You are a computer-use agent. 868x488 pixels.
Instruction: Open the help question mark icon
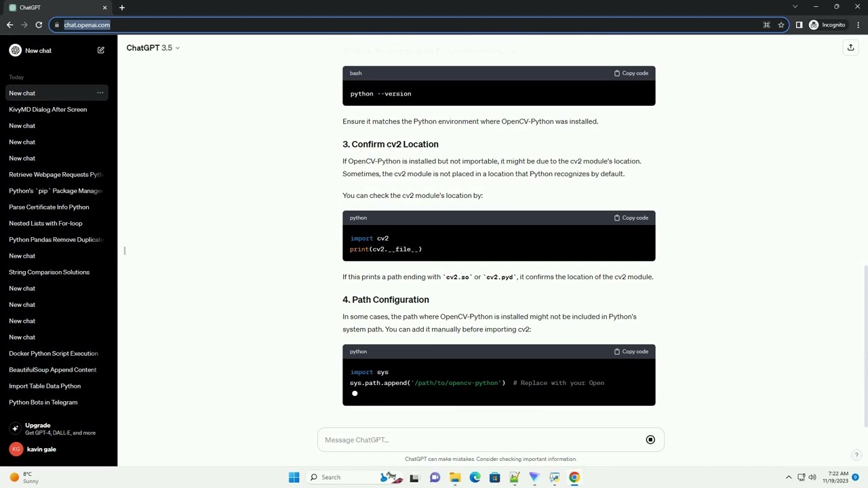[x=856, y=455]
